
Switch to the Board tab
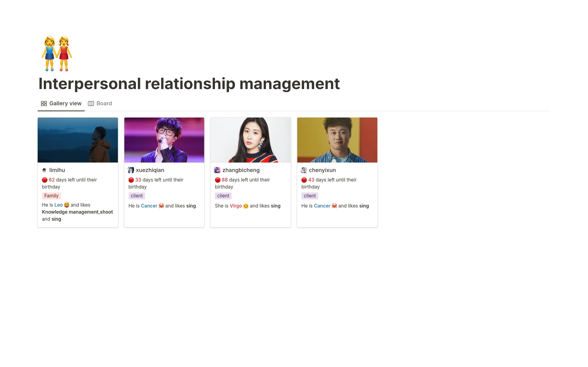pos(104,103)
